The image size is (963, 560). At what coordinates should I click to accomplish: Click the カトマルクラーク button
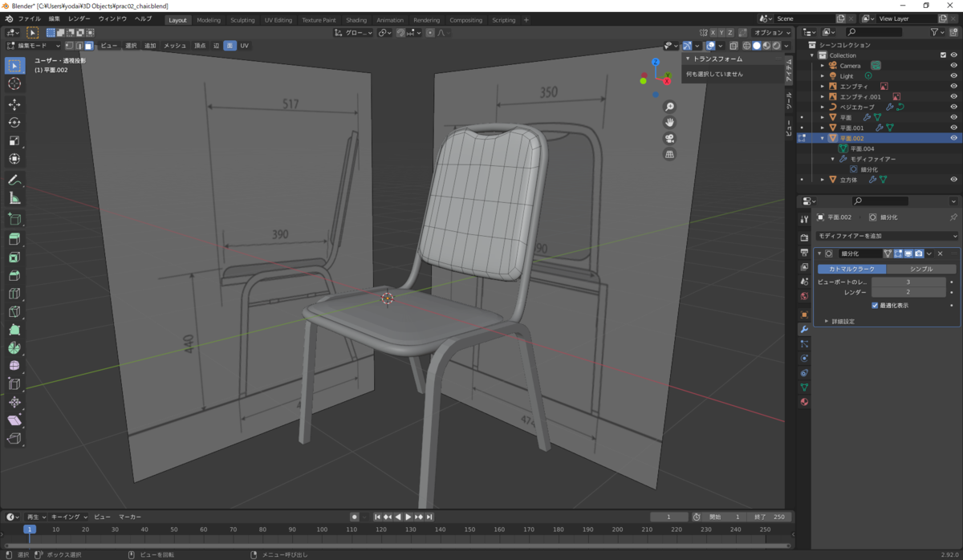(852, 269)
